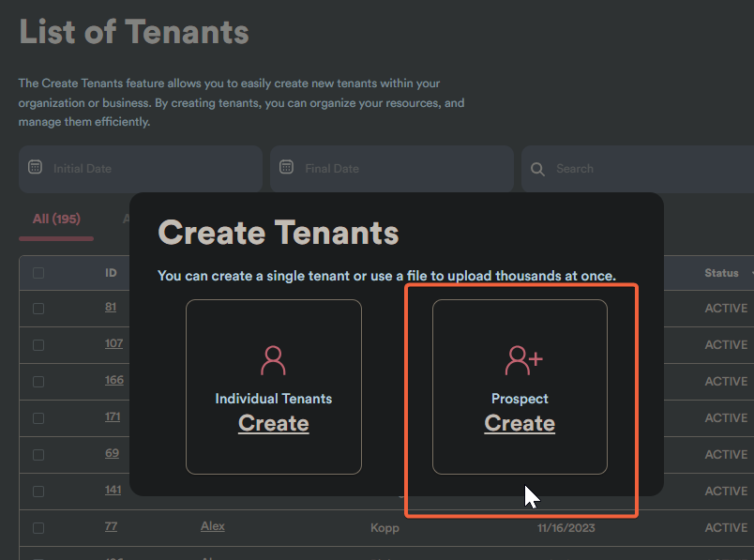The image size is (754, 560).
Task: Switch to the All (195) tab
Action: pos(56,219)
